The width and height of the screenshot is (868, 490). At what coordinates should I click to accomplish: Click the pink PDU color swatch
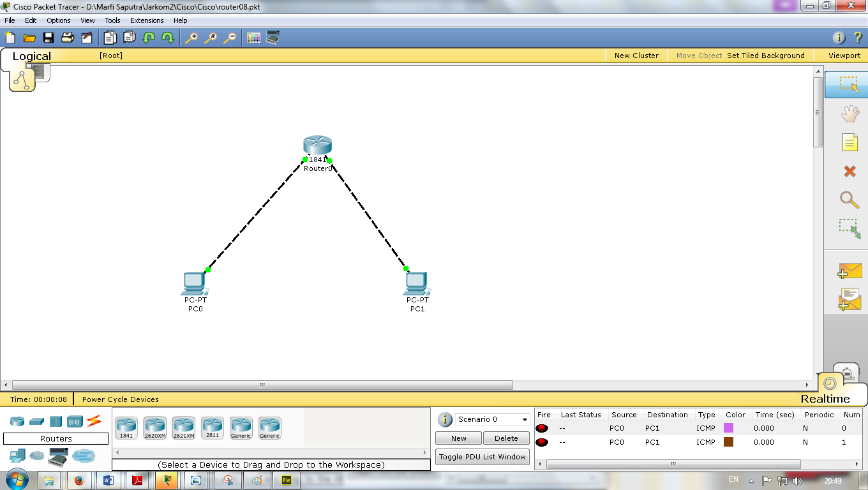click(x=728, y=428)
